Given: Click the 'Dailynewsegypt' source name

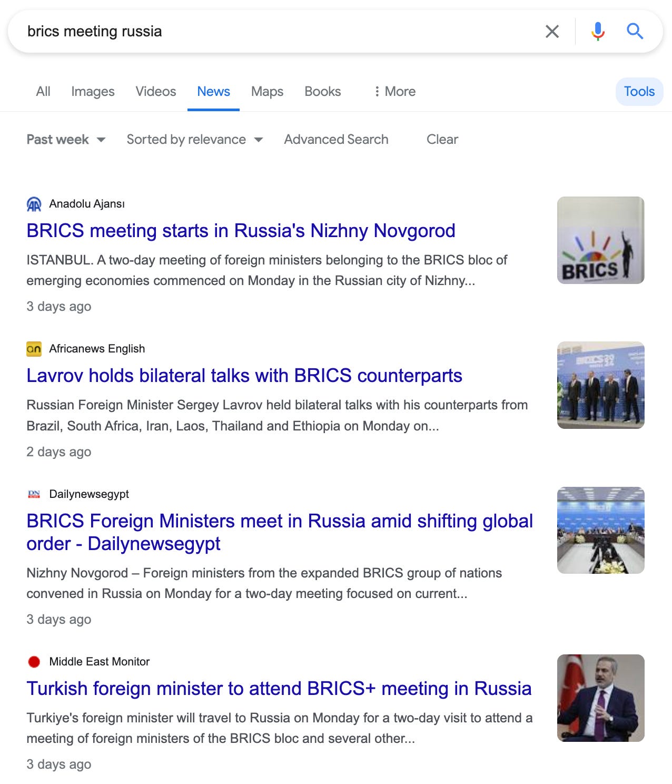Looking at the screenshot, I should pyautogui.click(x=89, y=494).
